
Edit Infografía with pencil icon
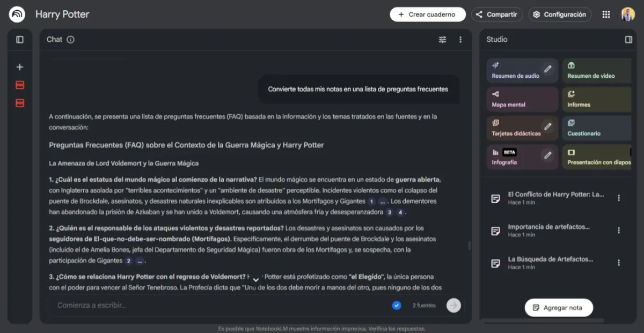[547, 155]
